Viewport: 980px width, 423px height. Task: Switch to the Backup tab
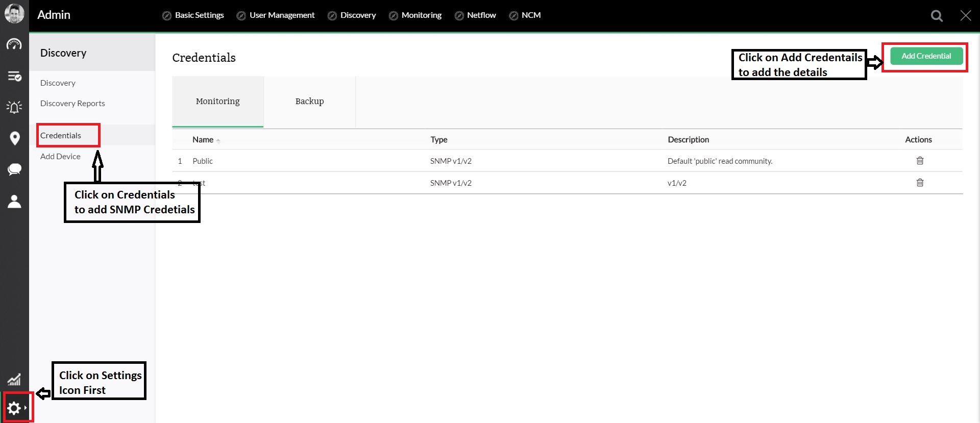point(309,102)
